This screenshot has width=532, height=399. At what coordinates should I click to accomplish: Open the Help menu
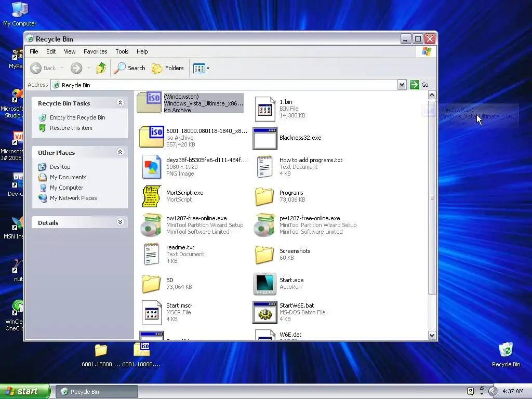coord(142,51)
